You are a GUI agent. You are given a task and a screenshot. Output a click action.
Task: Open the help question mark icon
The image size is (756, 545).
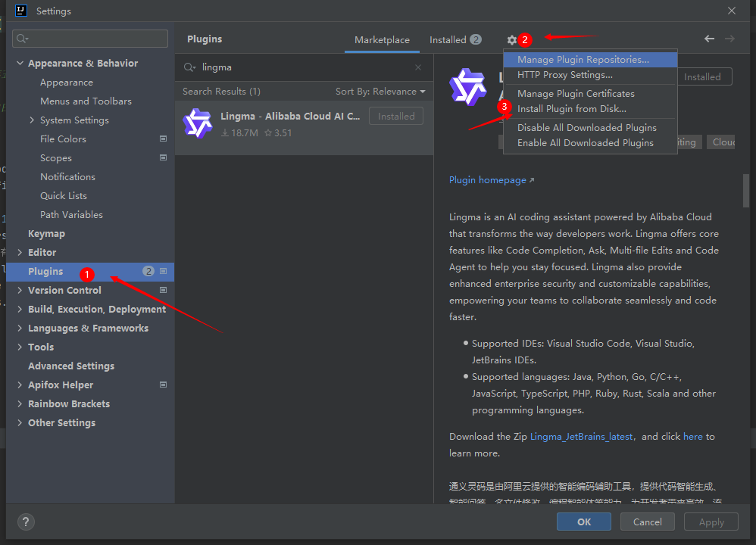click(x=26, y=522)
